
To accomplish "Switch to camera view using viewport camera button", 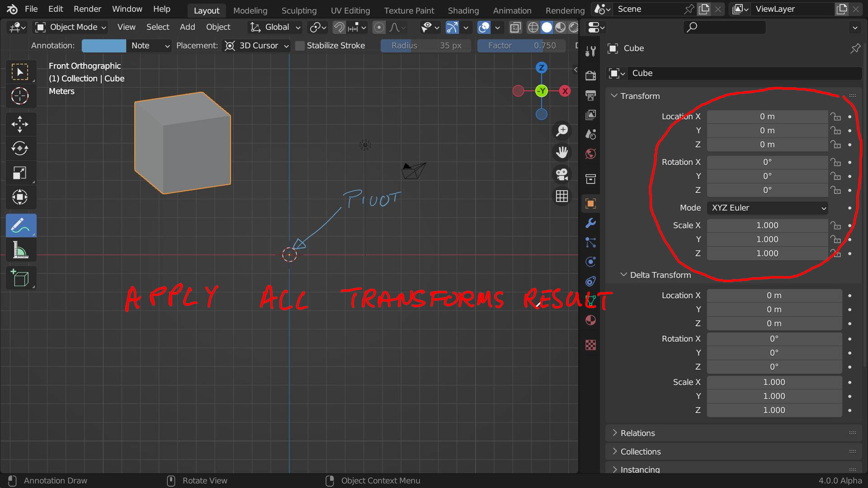I will [561, 174].
